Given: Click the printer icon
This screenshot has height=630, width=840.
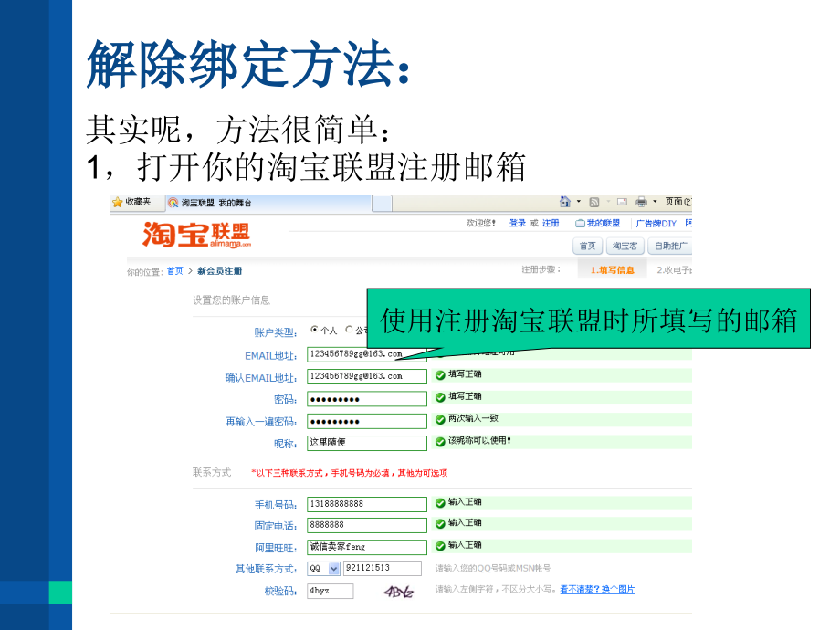Looking at the screenshot, I should (641, 202).
